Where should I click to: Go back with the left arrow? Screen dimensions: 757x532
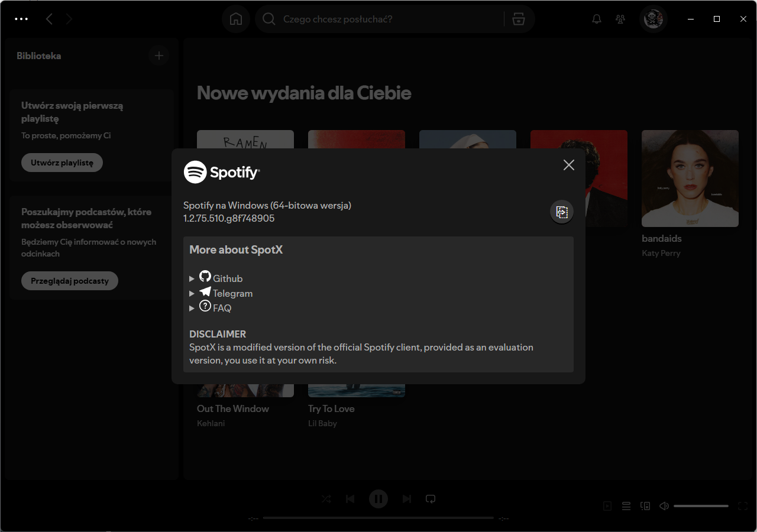tap(49, 19)
